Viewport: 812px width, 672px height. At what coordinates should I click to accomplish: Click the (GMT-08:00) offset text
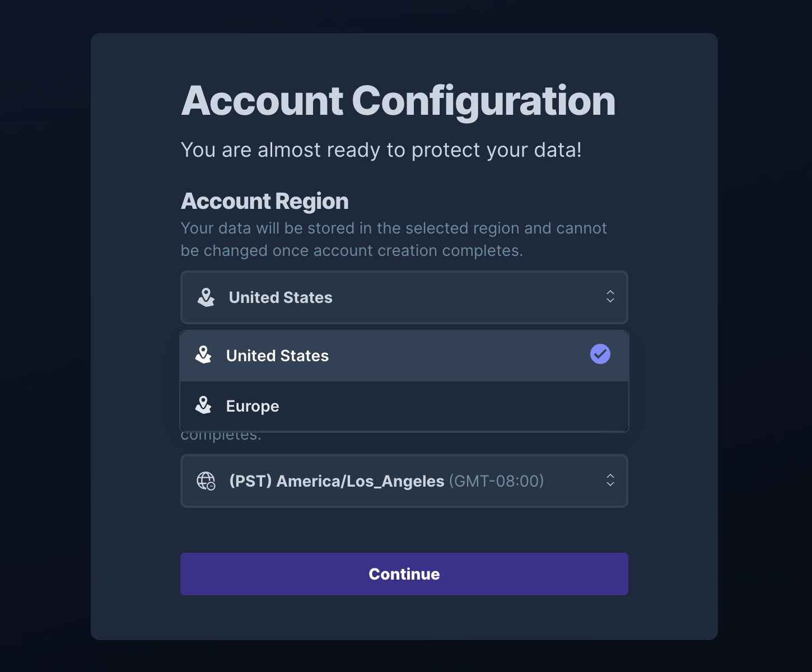[x=496, y=481]
